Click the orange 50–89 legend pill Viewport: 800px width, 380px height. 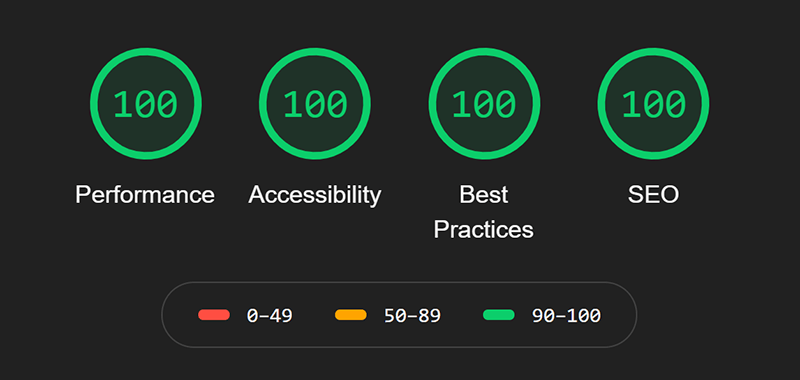pos(351,315)
